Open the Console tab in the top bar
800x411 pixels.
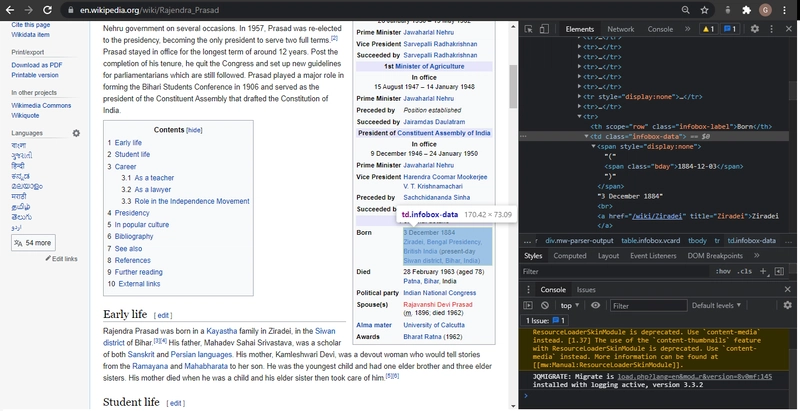pos(660,29)
